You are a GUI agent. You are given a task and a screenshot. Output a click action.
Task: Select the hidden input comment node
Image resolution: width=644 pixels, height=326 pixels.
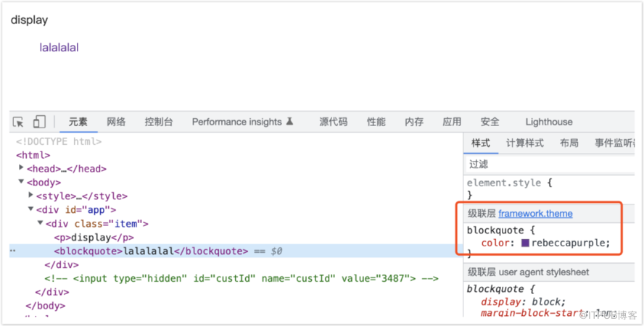tap(241, 279)
